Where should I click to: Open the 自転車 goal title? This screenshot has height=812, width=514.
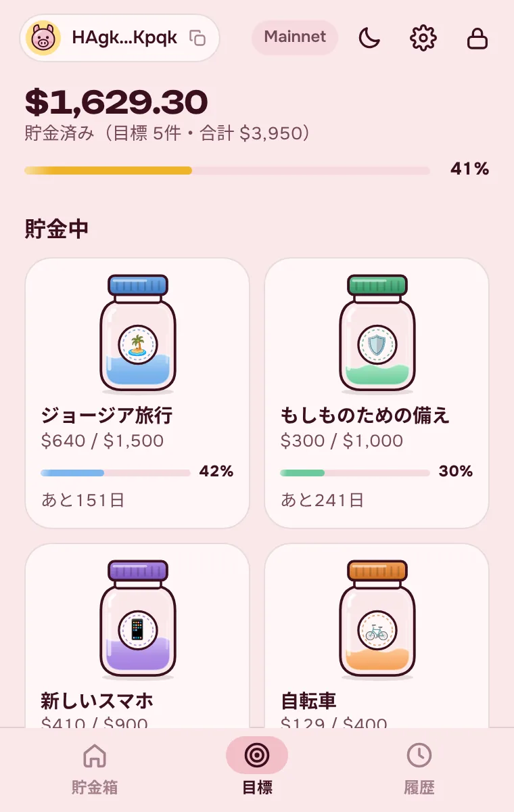click(x=308, y=700)
